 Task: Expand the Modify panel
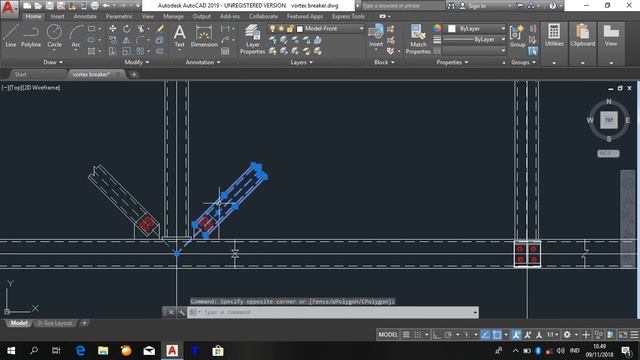coord(137,62)
